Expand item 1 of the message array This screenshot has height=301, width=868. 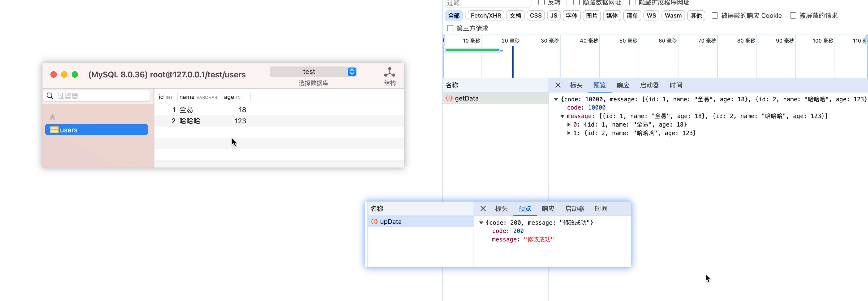click(x=569, y=133)
